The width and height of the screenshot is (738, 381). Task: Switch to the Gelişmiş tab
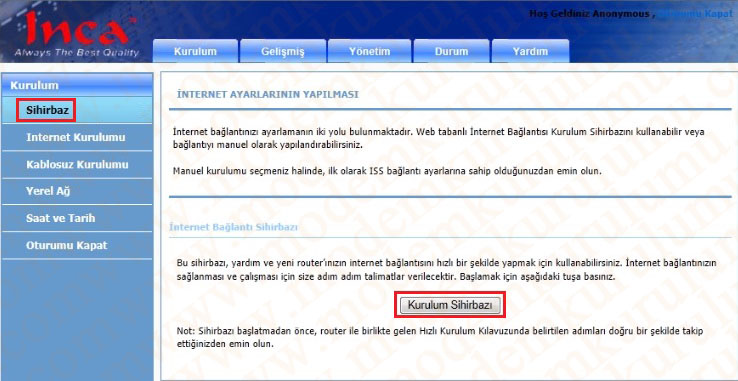point(283,51)
